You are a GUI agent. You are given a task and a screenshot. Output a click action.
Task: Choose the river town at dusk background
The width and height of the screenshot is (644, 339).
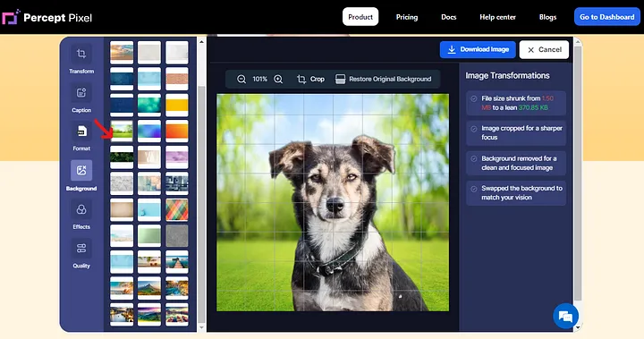[x=122, y=314]
